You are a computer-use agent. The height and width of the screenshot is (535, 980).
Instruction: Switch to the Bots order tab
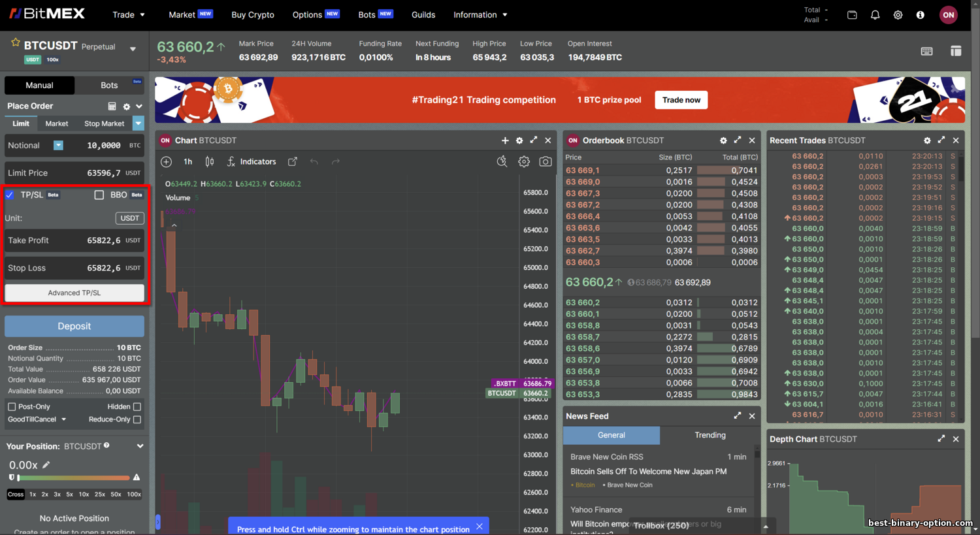[109, 85]
